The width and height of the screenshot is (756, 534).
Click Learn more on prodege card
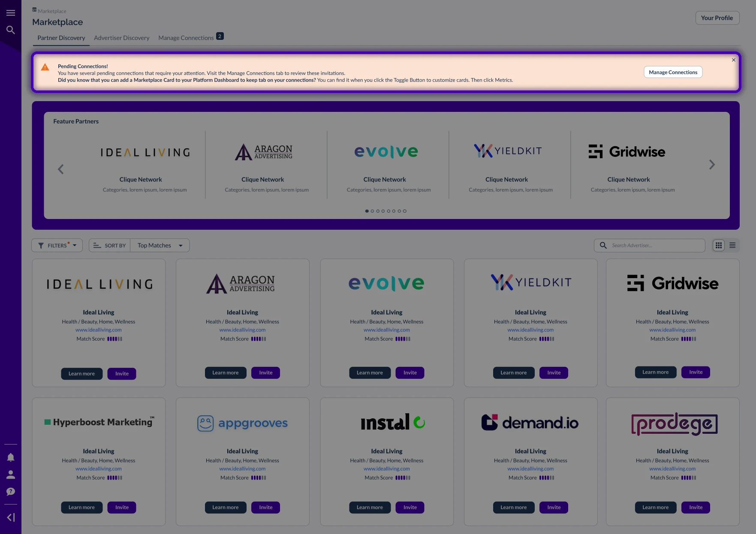[x=656, y=507]
